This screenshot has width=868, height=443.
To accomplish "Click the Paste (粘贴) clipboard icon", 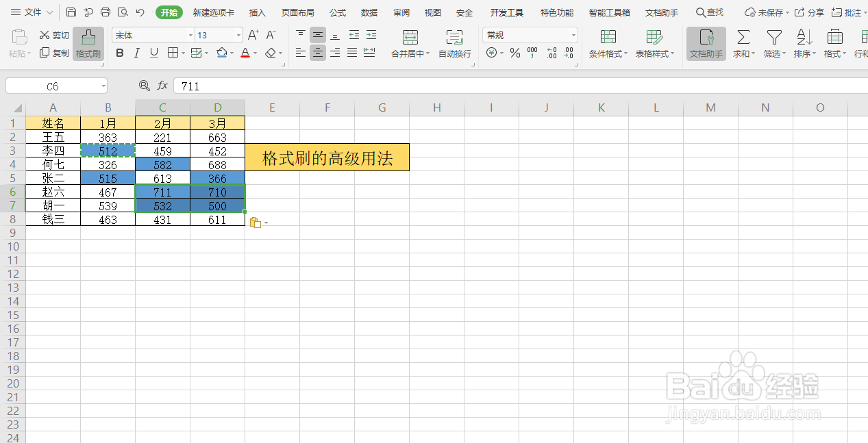I will pyautogui.click(x=19, y=38).
